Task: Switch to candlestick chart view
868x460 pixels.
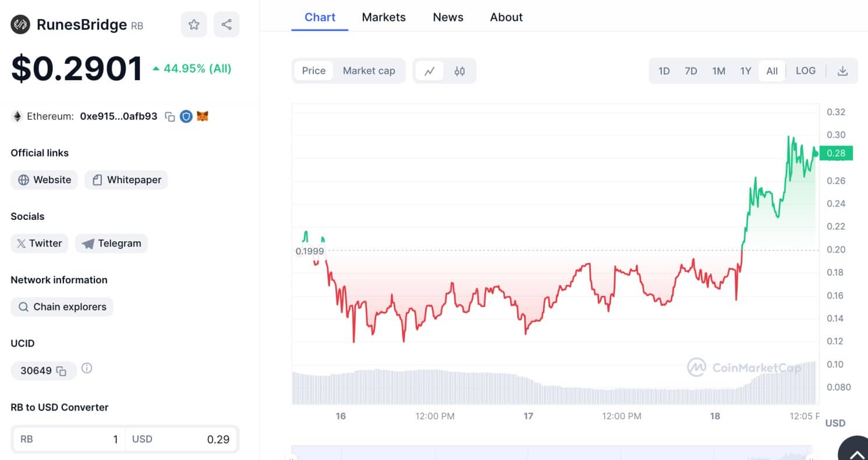Action: tap(459, 71)
